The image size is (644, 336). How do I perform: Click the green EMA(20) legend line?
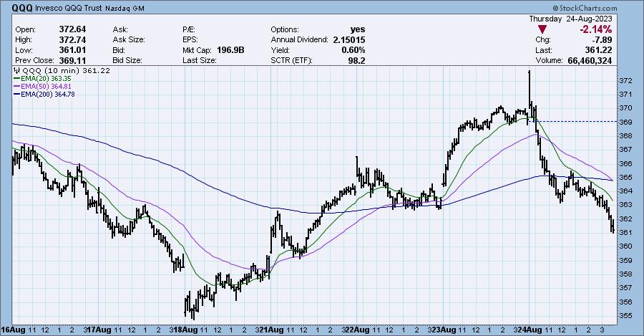17,79
